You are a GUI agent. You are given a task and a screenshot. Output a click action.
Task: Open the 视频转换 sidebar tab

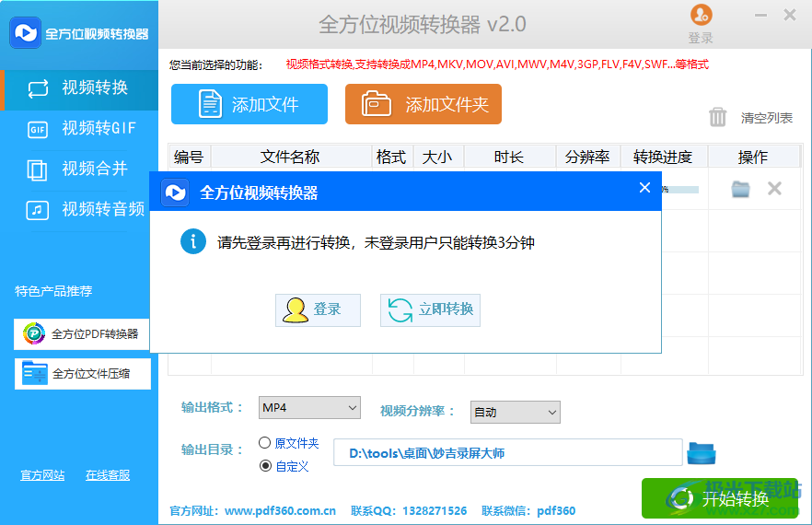pos(79,88)
